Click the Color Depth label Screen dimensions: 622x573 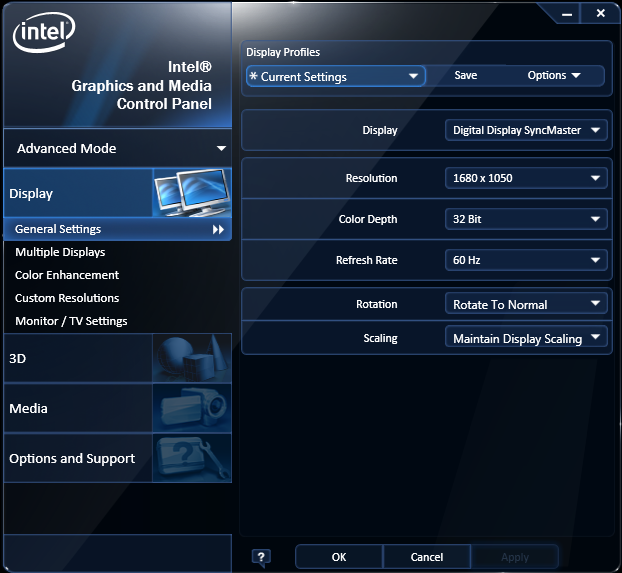[368, 219]
